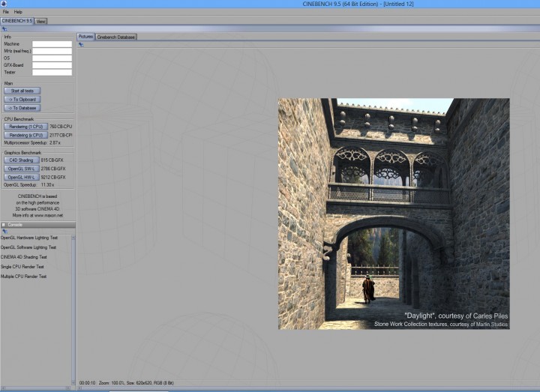The width and height of the screenshot is (540, 392).
Task: Click console horizontal scrollbar left arrow
Action: (x=2, y=388)
